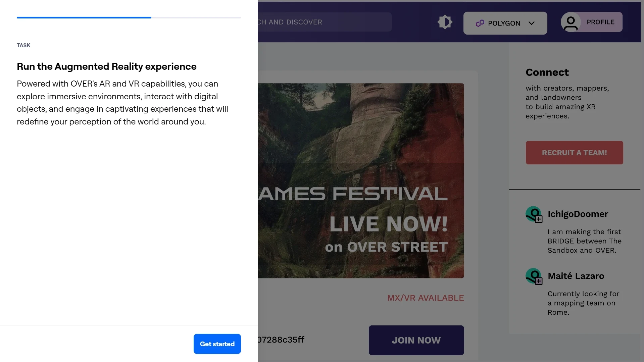
Task: Open Maité Lazaro's profile name
Action: [576, 276]
